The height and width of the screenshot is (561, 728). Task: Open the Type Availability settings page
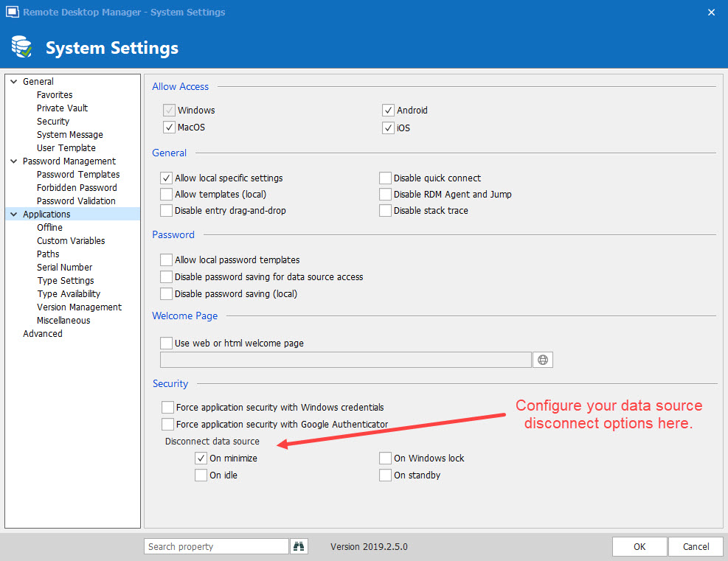coord(69,293)
